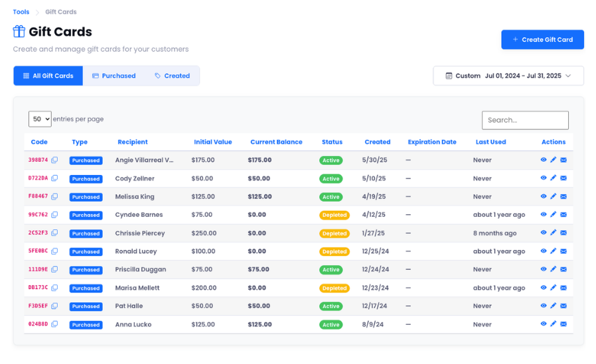Edit Chrissie Piercey's gift card with pencil icon
Screen dimensions: 596x364
click(554, 233)
